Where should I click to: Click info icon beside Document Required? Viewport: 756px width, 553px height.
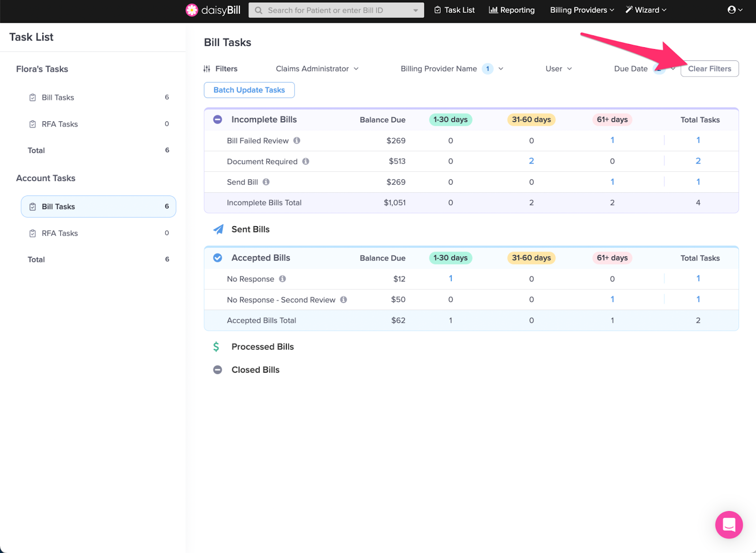(x=306, y=161)
